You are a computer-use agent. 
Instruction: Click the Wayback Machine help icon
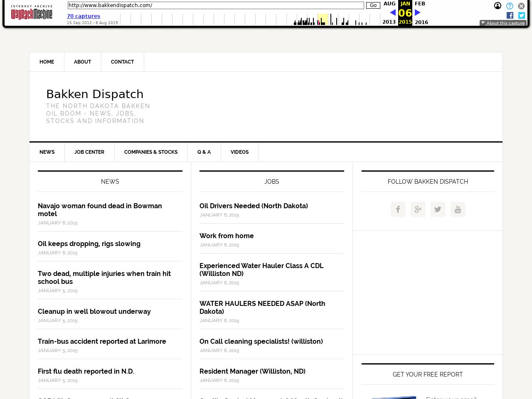click(510, 6)
